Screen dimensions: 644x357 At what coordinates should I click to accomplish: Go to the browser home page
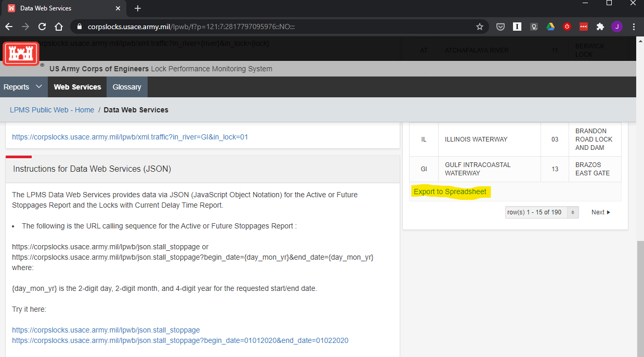point(59,27)
